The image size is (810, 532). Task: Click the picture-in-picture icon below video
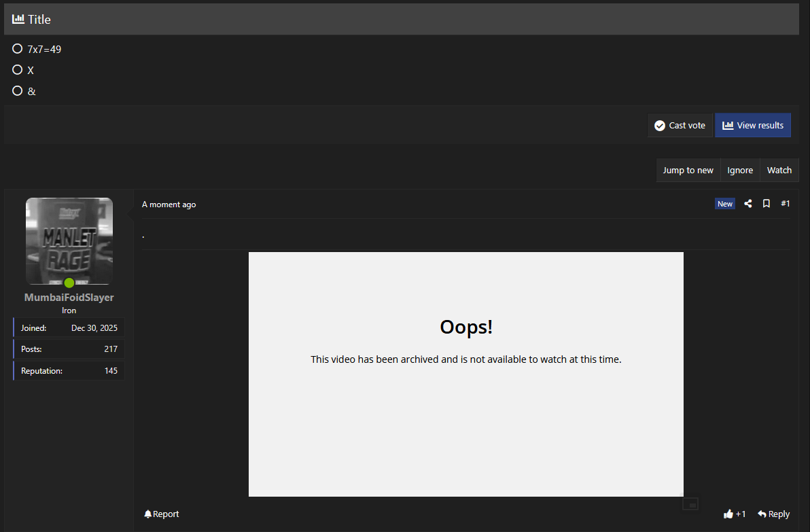tap(690, 503)
